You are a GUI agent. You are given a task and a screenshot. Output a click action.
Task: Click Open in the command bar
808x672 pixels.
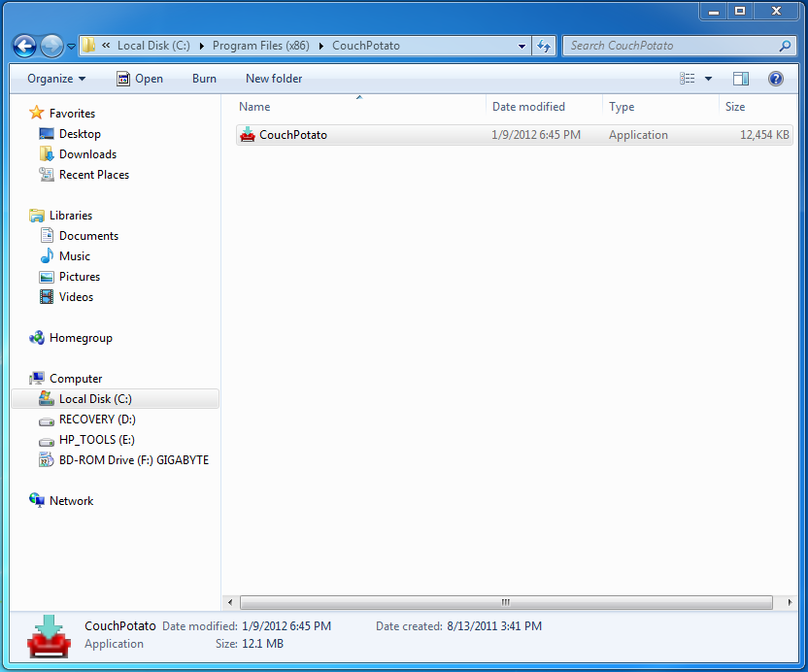click(140, 79)
